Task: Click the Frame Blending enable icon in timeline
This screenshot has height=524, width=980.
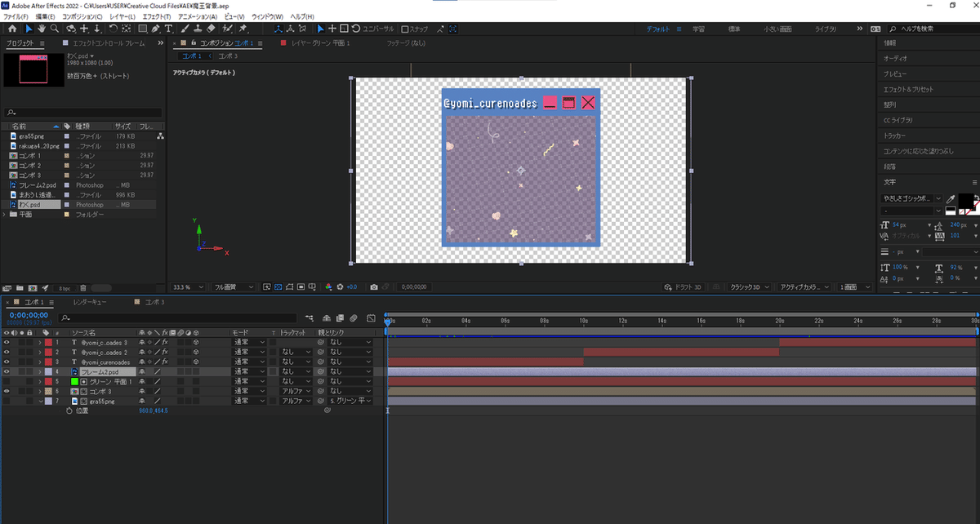Action: coord(340,318)
